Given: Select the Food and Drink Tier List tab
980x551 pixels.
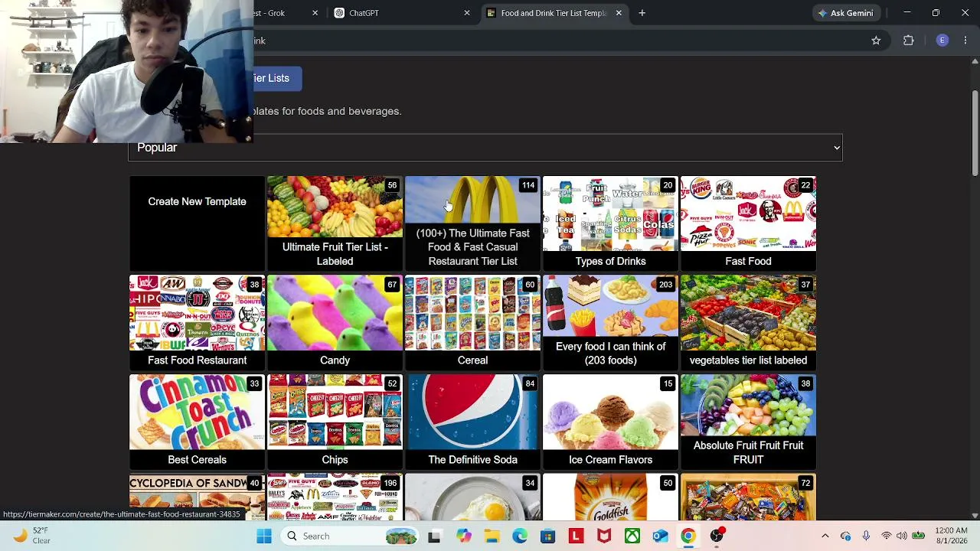Looking at the screenshot, I should pyautogui.click(x=554, y=13).
